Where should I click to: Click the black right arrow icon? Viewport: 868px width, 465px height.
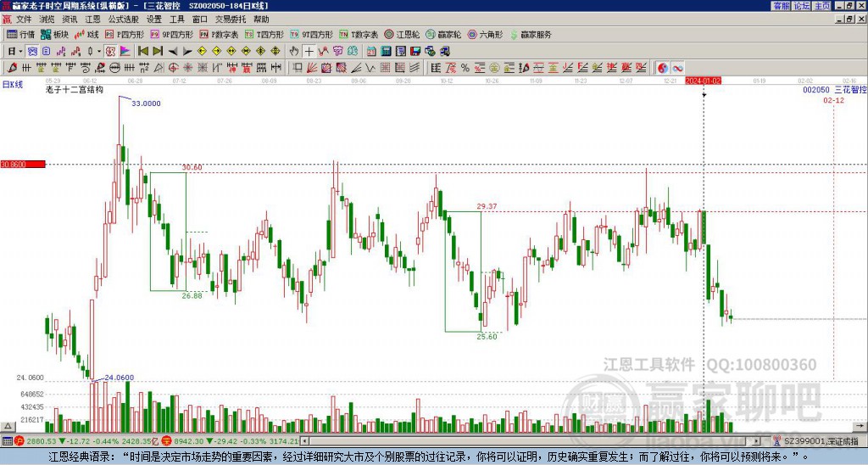[x=186, y=52]
